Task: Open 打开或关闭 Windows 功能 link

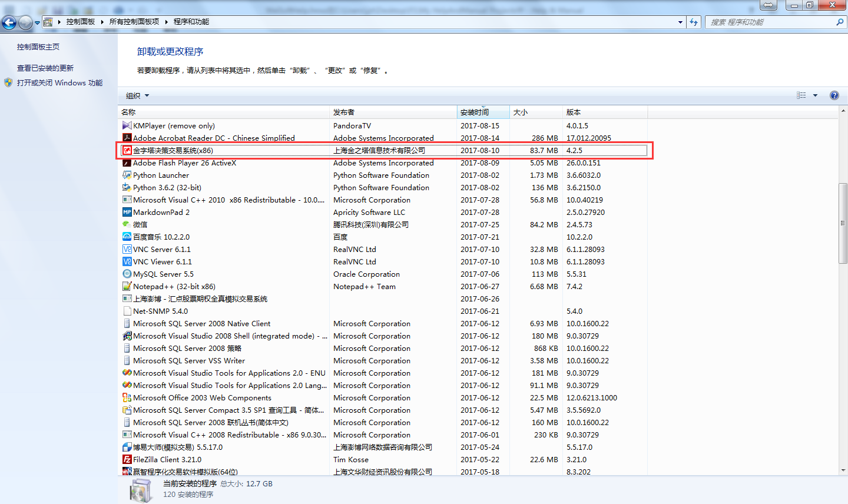Action: point(59,83)
